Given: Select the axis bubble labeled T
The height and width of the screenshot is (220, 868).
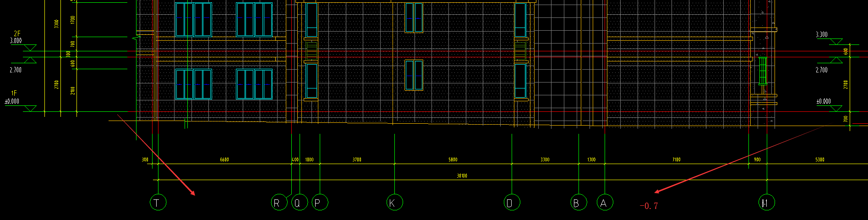Looking at the screenshot, I should pos(158,202).
